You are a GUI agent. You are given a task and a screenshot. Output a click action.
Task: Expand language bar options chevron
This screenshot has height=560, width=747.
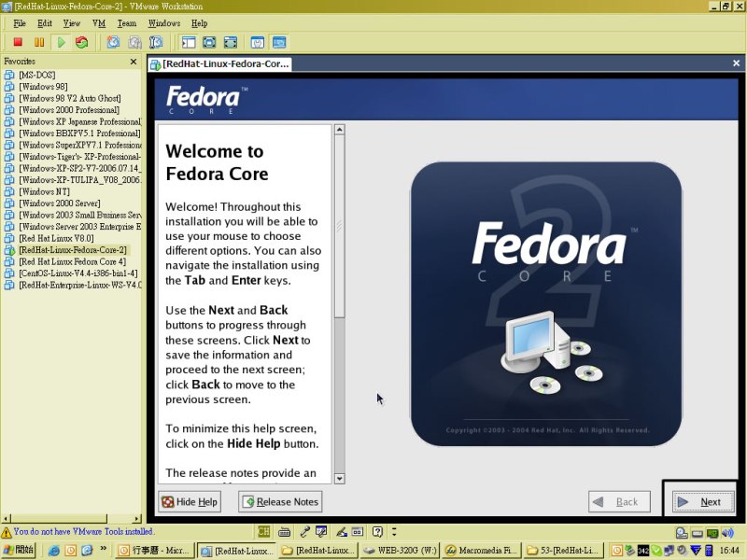(394, 531)
